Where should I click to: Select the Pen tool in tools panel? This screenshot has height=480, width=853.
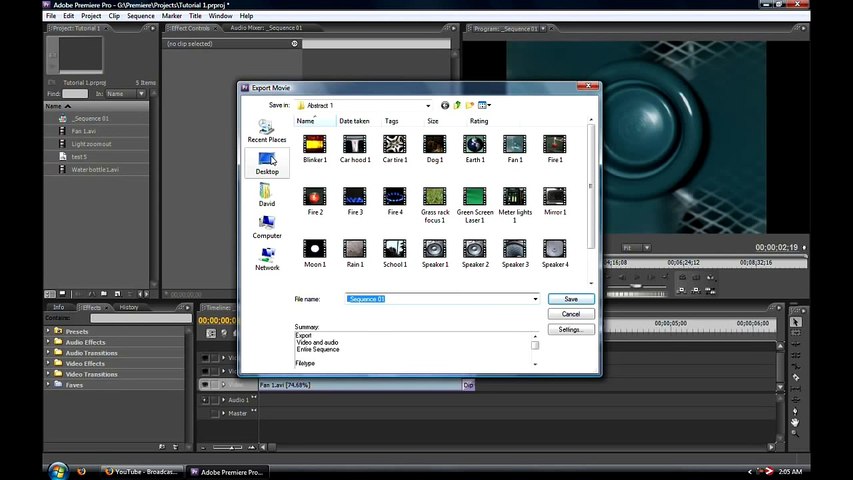(795, 410)
